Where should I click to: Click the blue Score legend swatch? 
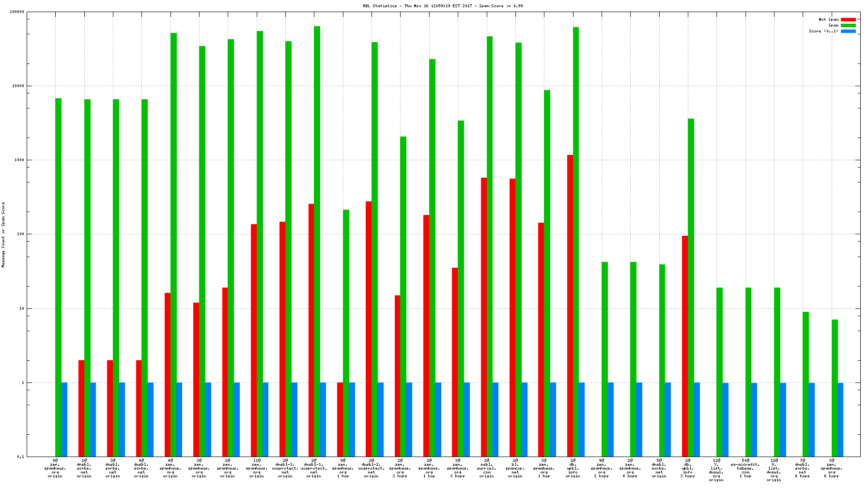click(x=848, y=31)
